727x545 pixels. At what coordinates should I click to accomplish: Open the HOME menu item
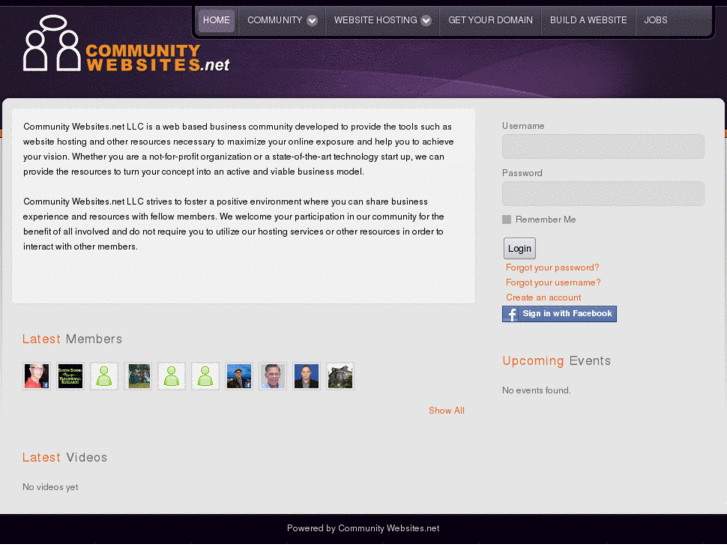[x=217, y=20]
